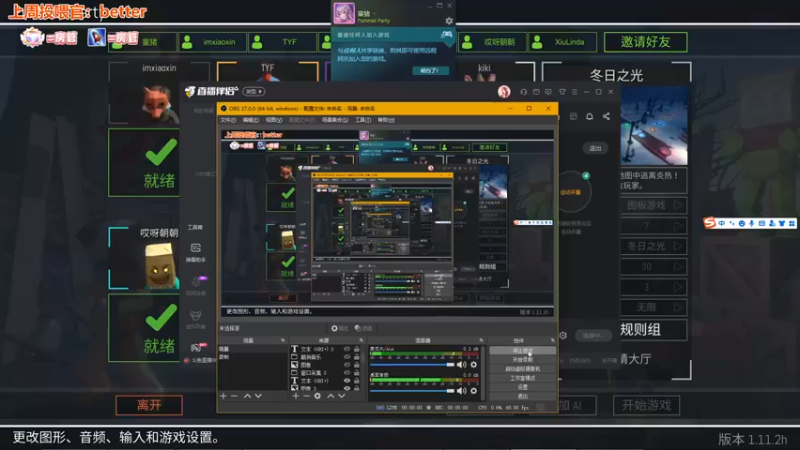Click 停止推流 in OBS controls
Viewport: 800px width, 450px height.
click(522, 351)
